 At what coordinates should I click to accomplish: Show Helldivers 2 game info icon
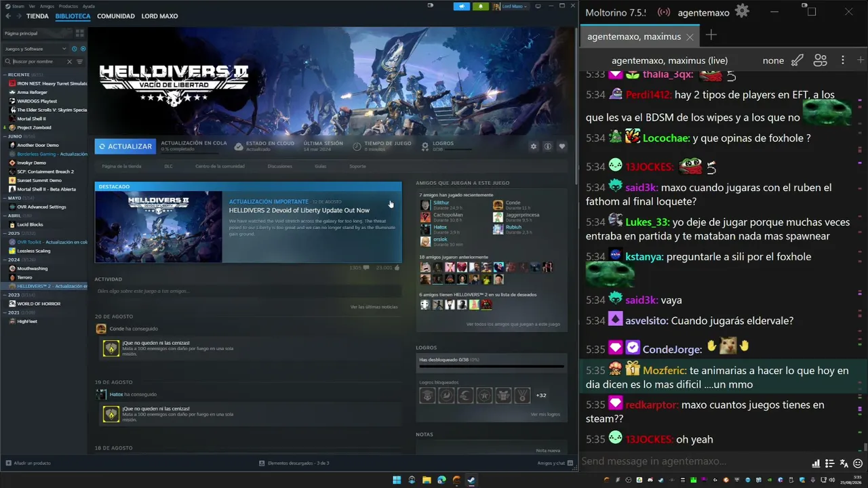548,146
